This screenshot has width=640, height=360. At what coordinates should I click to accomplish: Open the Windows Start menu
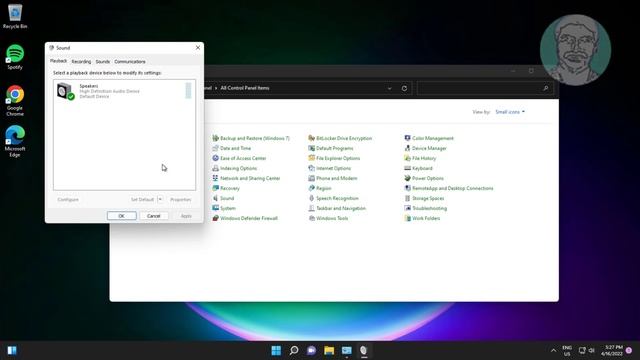276,350
